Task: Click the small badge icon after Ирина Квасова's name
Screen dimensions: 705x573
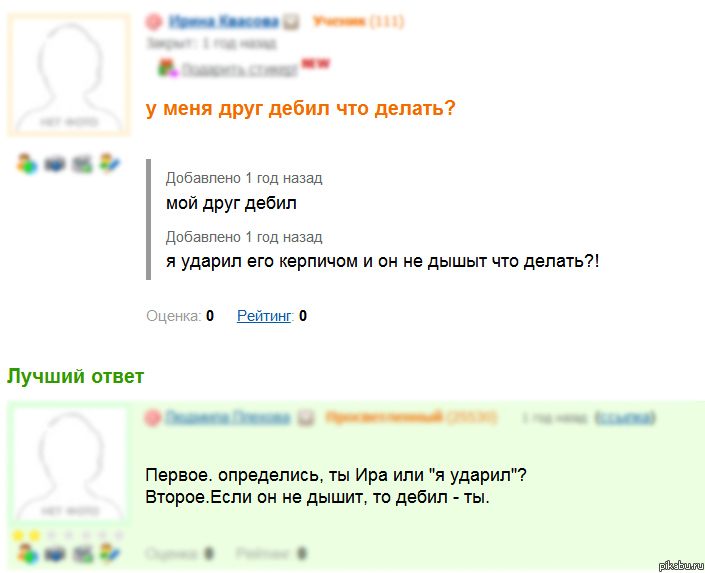Action: (291, 21)
